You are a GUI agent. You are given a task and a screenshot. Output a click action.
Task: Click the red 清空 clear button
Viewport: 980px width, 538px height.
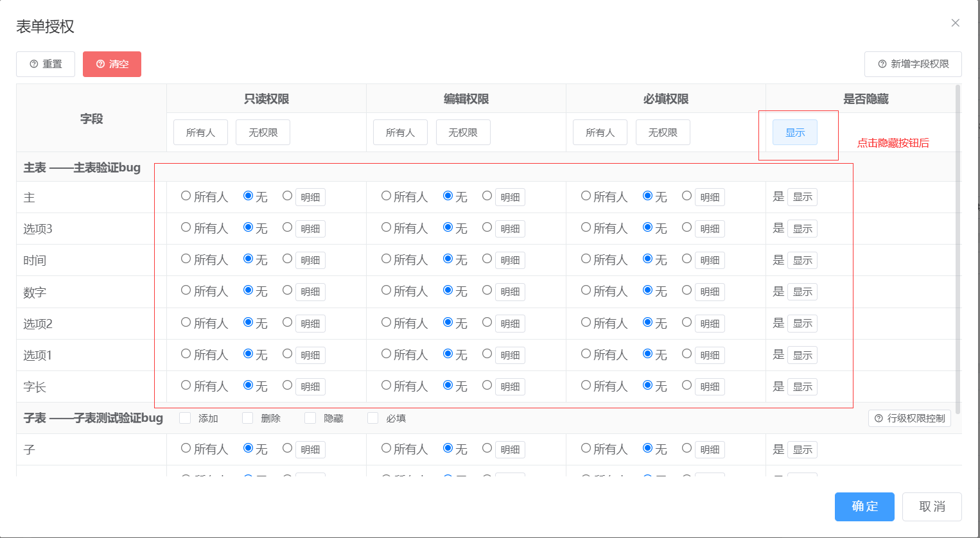click(x=112, y=64)
